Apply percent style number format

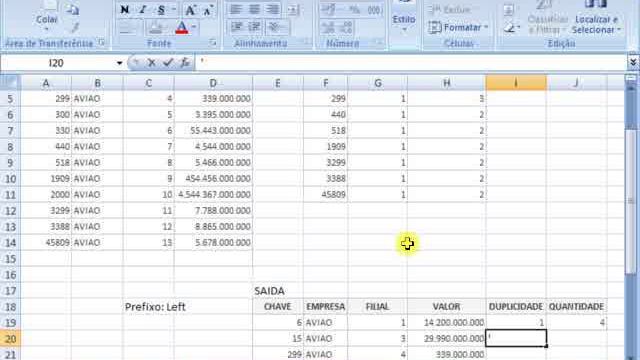[x=355, y=9]
